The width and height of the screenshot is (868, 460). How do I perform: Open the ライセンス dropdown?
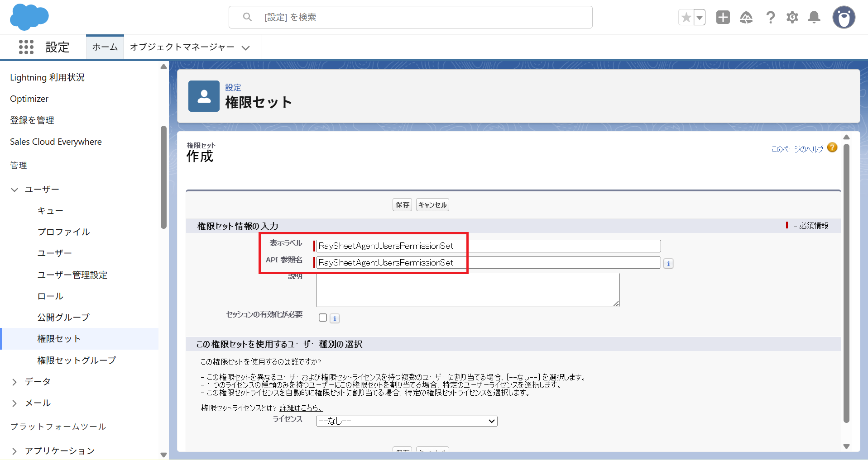[406, 421]
